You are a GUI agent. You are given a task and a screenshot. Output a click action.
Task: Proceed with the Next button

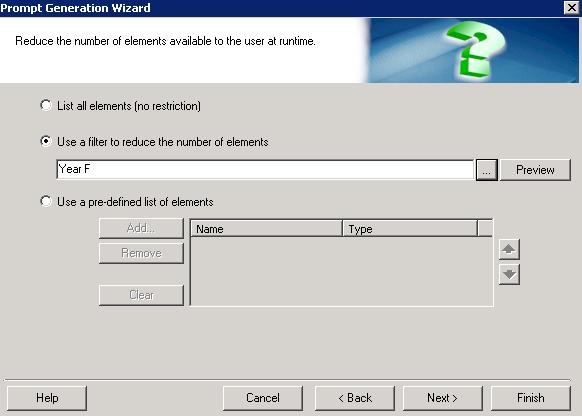coord(442,398)
